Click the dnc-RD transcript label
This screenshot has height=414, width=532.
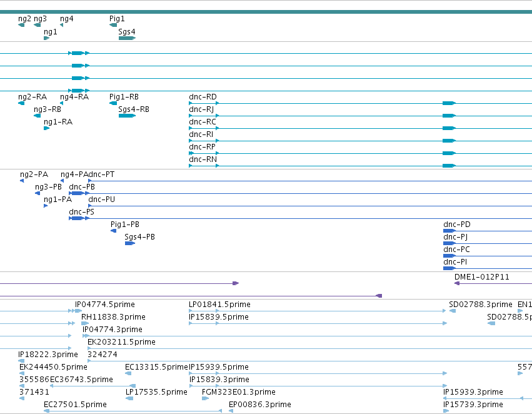(x=203, y=97)
